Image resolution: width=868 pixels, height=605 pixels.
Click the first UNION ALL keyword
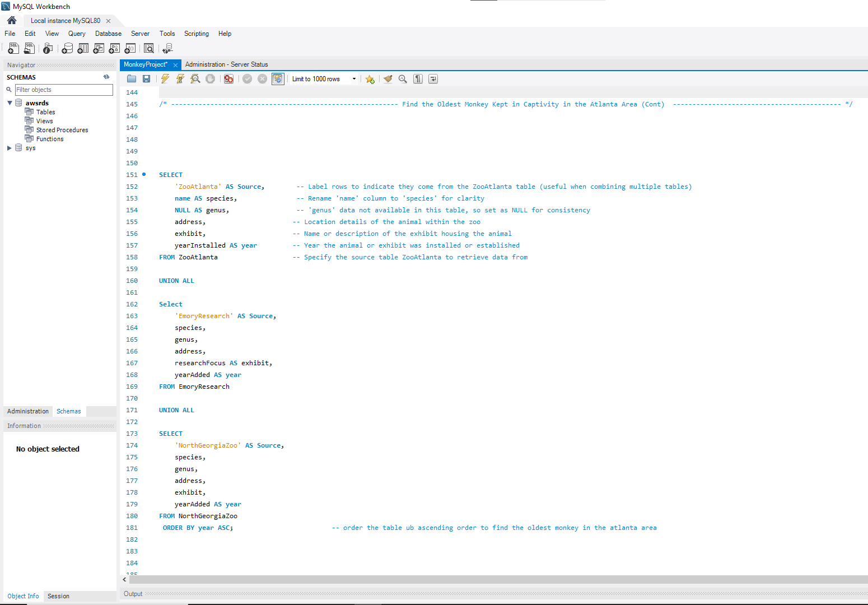coord(176,281)
